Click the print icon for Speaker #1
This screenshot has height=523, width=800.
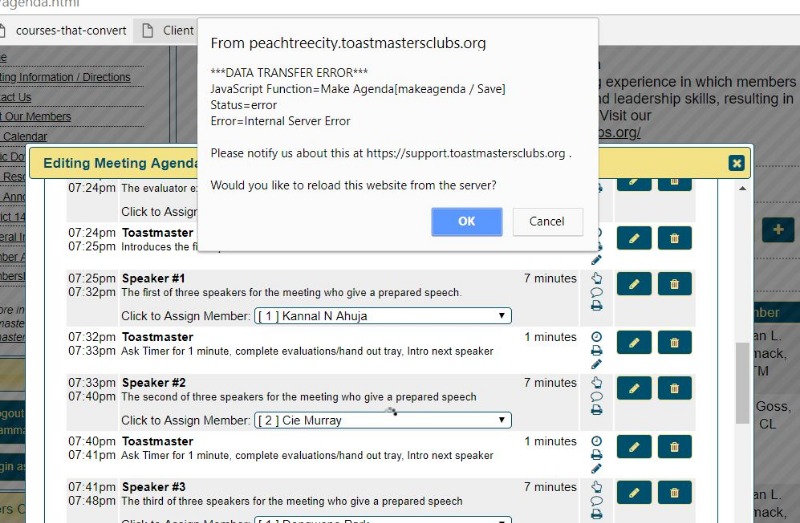[x=596, y=306]
